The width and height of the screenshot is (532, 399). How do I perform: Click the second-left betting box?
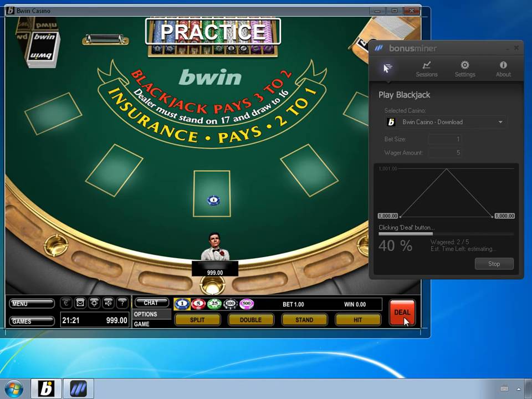click(x=114, y=170)
